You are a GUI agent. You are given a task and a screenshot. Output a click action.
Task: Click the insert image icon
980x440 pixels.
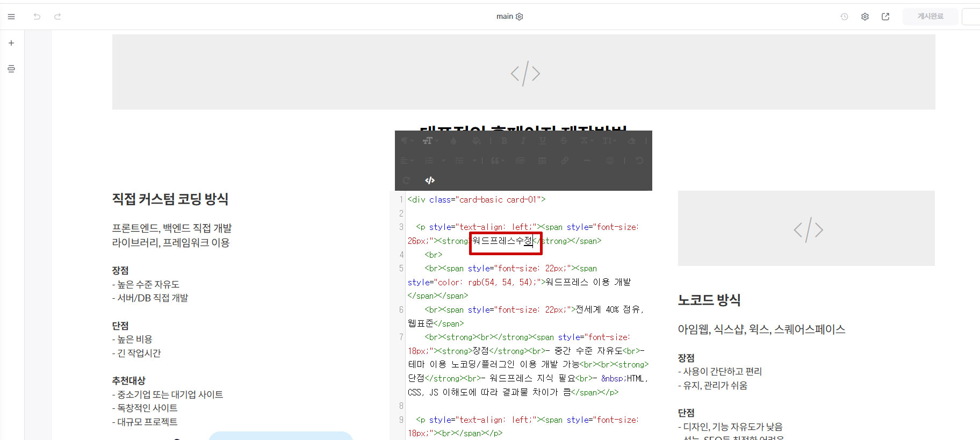[x=520, y=161]
